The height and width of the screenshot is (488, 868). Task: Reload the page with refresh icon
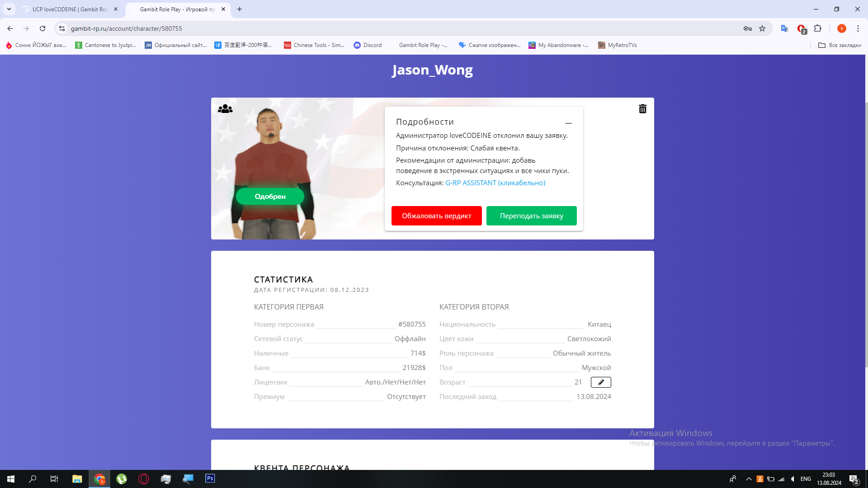42,28
